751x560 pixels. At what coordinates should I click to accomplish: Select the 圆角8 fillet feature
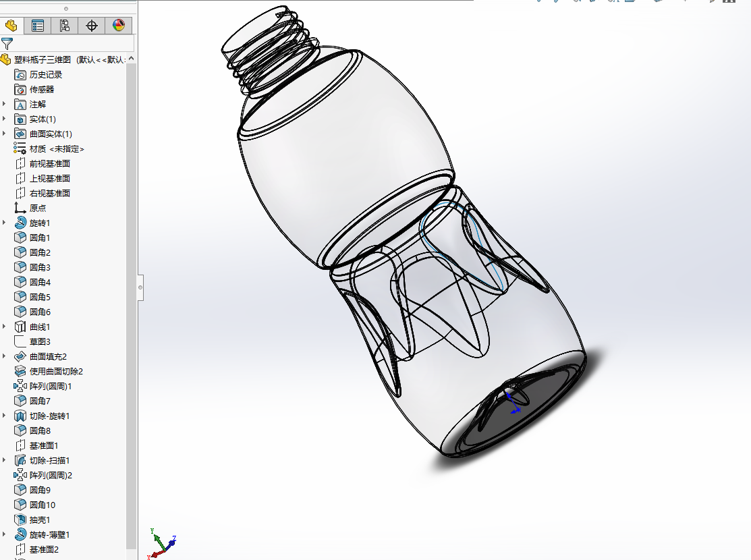click(x=40, y=431)
